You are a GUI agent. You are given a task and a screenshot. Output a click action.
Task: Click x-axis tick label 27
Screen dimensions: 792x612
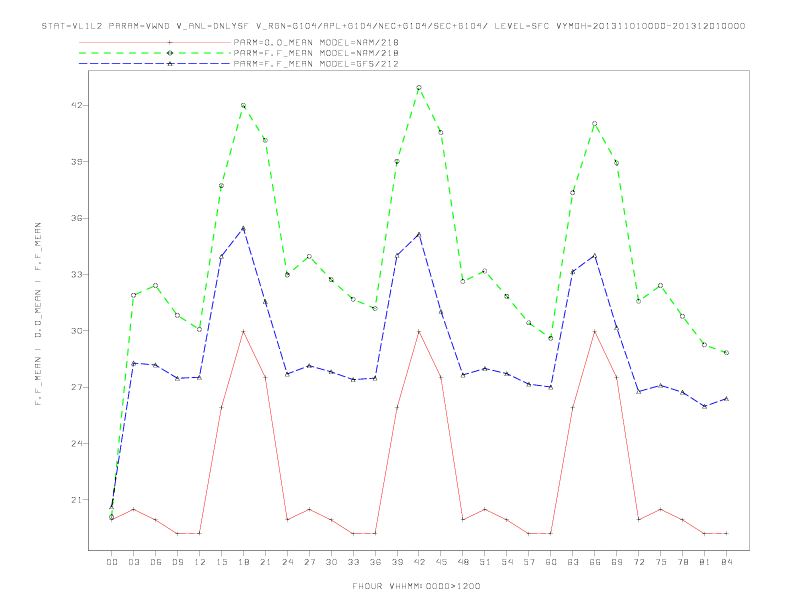[309, 562]
